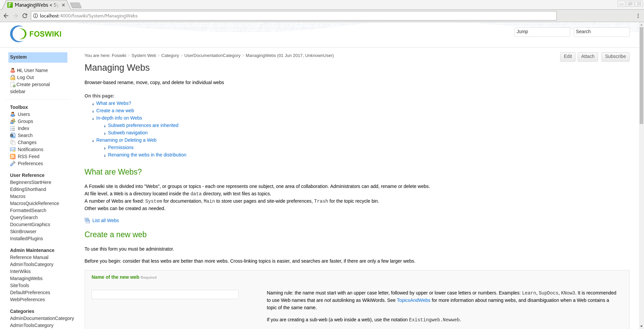Jump to Renaming the webs in the distribution
Screen dimensions: 644x329
147,155
